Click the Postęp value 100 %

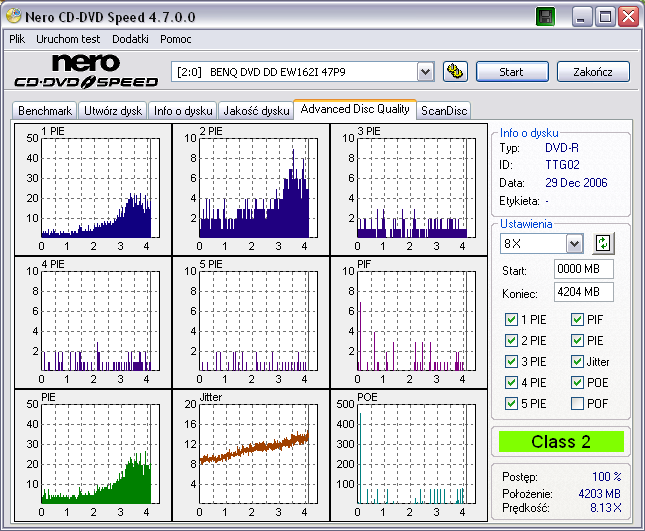607,477
